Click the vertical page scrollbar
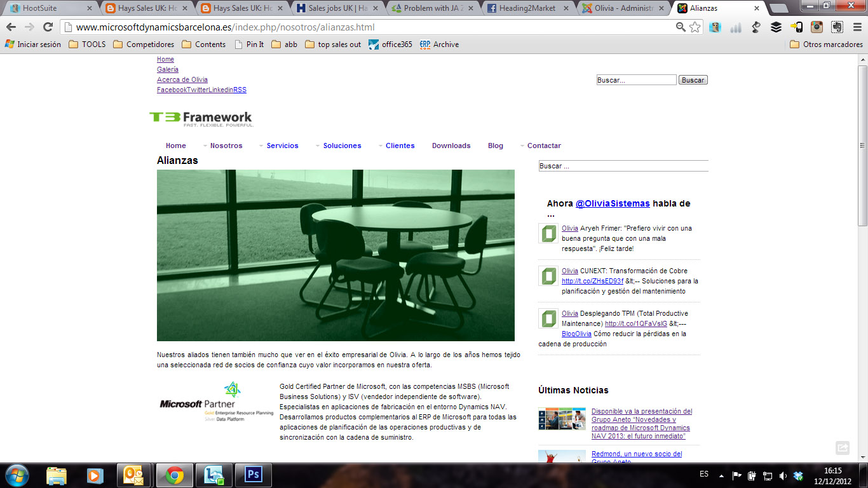 tap(862, 146)
